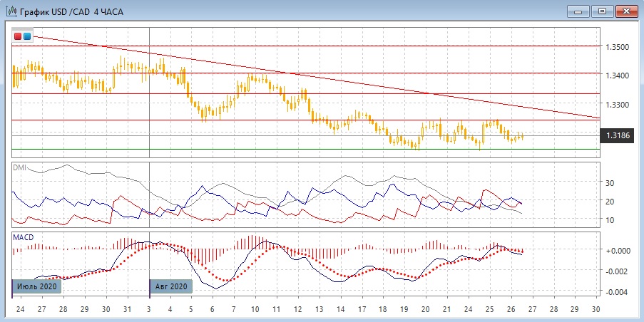The image size is (644, 322).
Task: Select the Авг 2020 month marker
Action: pos(172,286)
